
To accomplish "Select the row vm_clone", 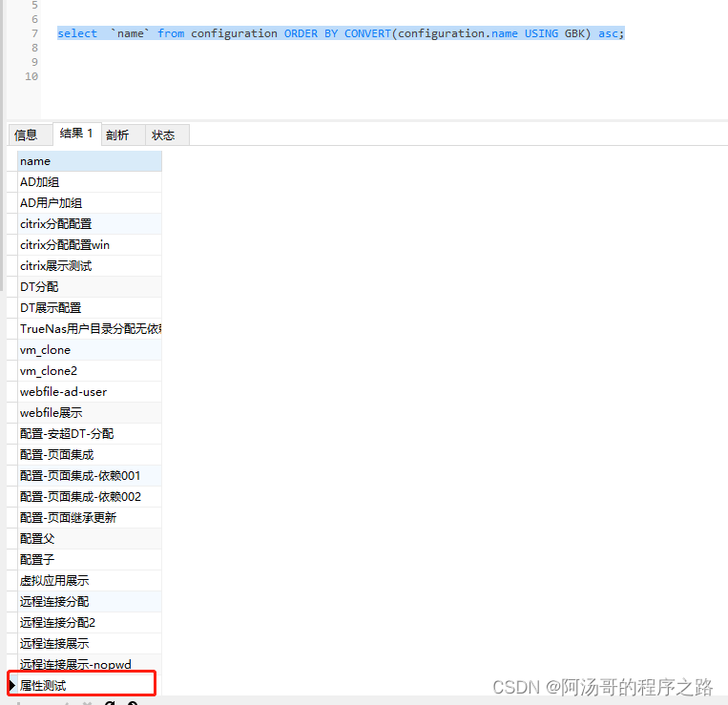I will click(x=90, y=350).
